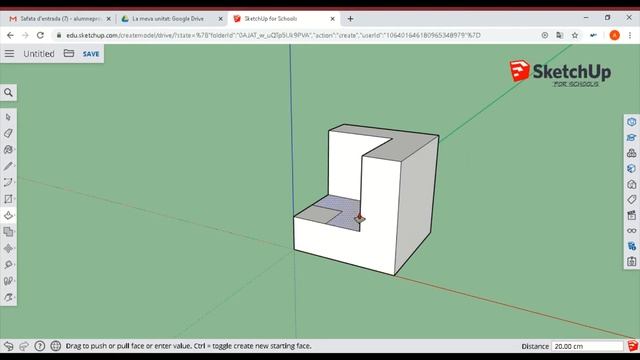The height and width of the screenshot is (360, 640).
Task: Select the footprints Walk tool
Action: (x=8, y=281)
